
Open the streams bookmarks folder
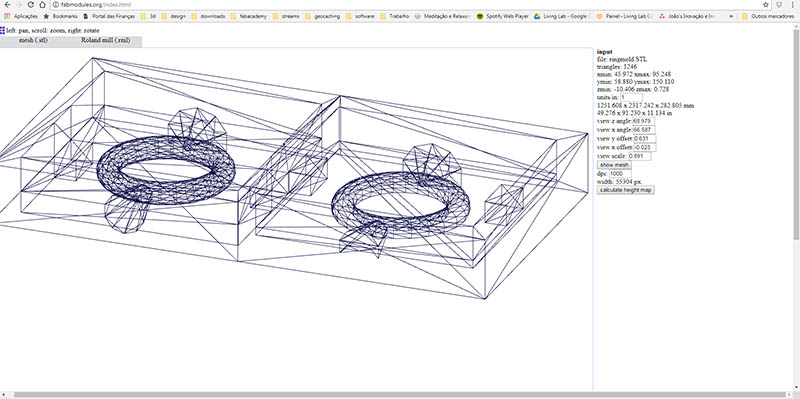point(286,16)
